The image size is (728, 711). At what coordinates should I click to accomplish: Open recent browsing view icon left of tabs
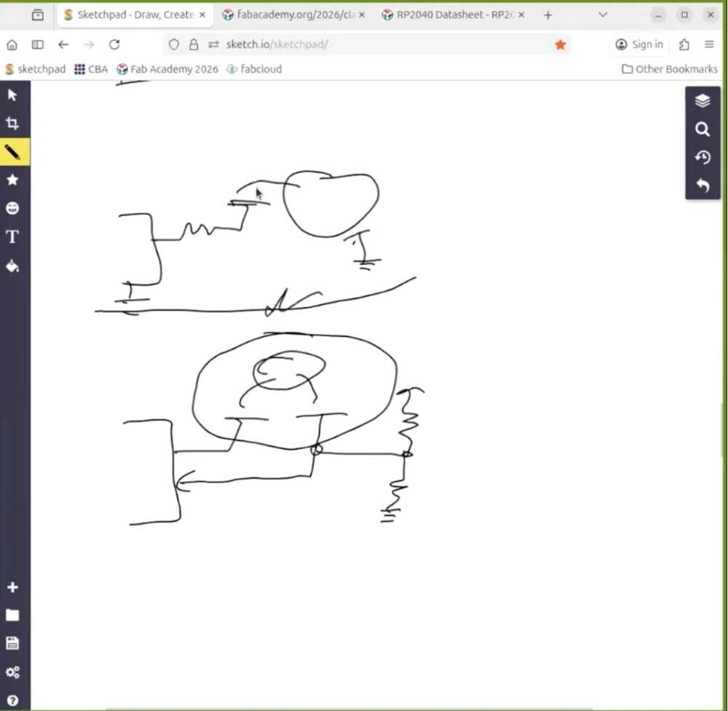point(38,15)
